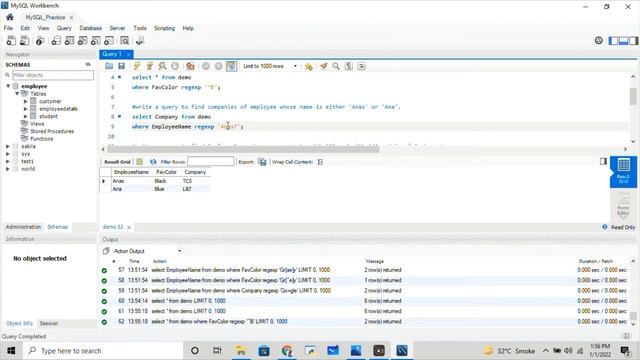Open the object inspector info icon
Image resolution: width=640 pixels, height=360 pixels.
point(40,40)
